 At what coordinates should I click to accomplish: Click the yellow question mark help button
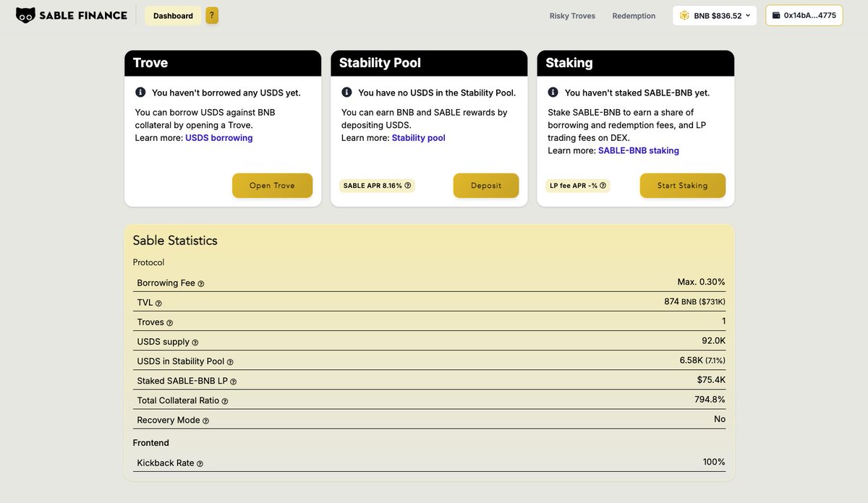click(x=212, y=16)
